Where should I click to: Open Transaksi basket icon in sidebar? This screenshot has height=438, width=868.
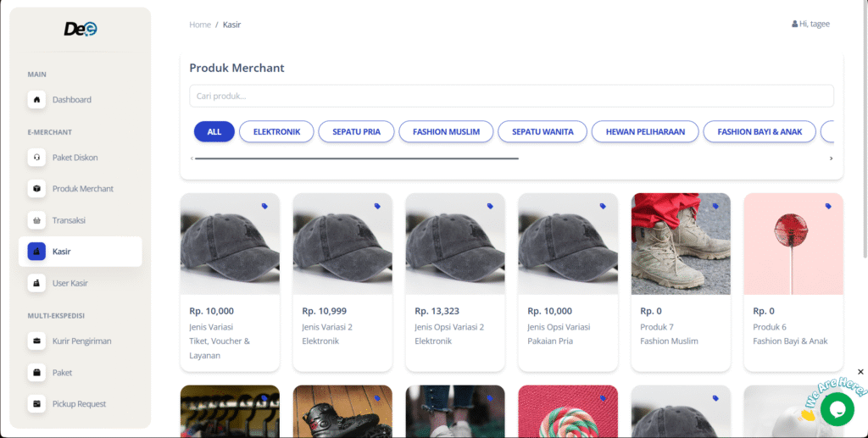coord(36,220)
